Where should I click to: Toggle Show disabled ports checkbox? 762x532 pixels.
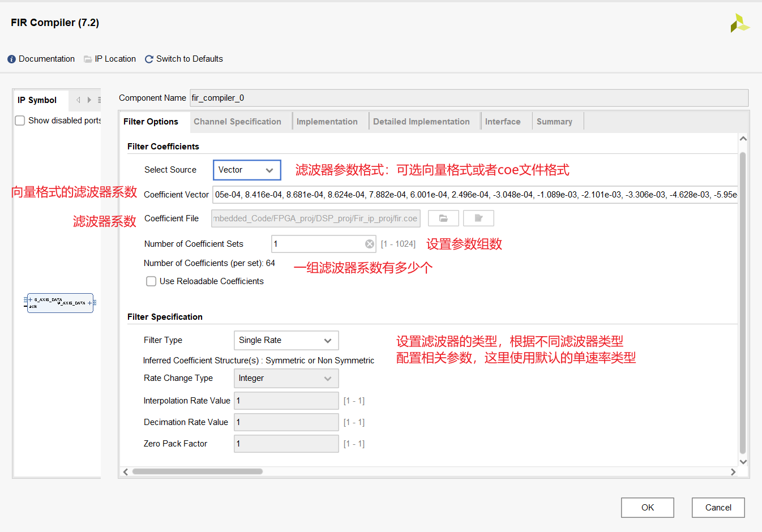pyautogui.click(x=20, y=121)
